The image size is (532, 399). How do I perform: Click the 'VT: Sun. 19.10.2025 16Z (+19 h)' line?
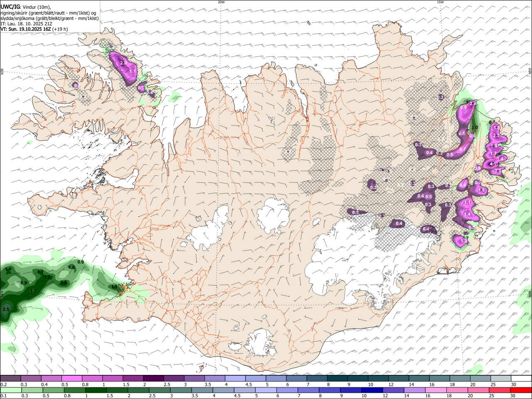(x=34, y=29)
